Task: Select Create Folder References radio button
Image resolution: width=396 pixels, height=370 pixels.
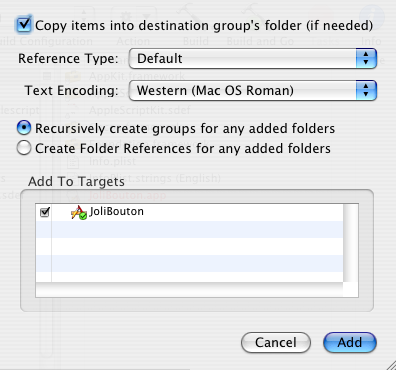Action: (x=24, y=148)
